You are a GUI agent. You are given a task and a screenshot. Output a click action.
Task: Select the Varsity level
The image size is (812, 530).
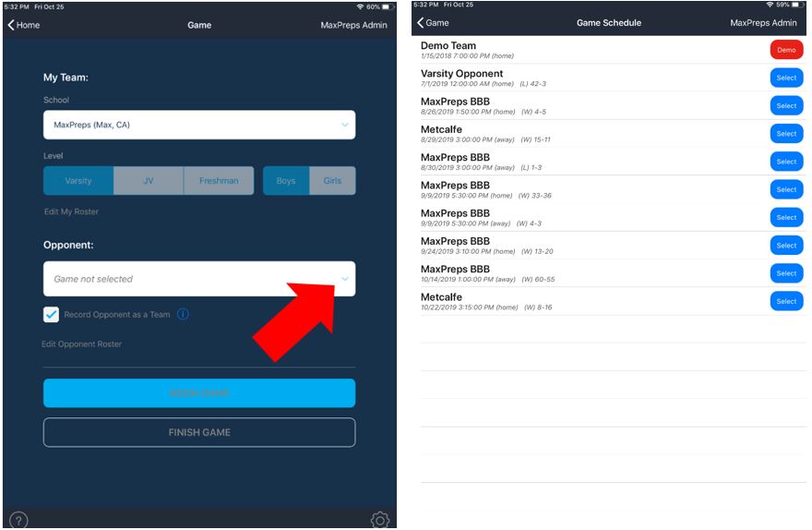[x=78, y=181]
